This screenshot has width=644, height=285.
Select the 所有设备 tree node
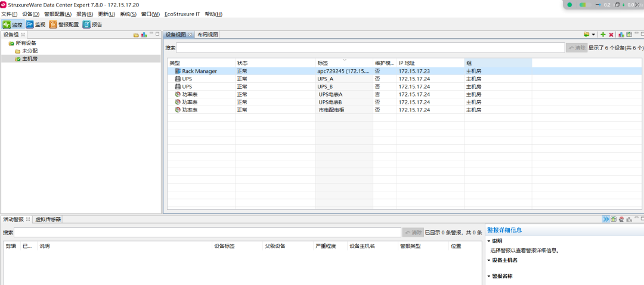pyautogui.click(x=26, y=43)
